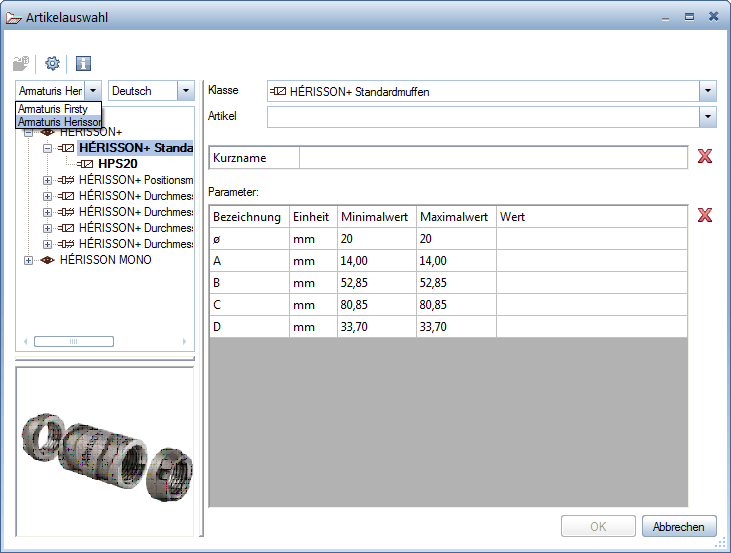Viewport: 731px width, 553px height.
Task: Show info with the blue information icon
Action: tap(83, 63)
